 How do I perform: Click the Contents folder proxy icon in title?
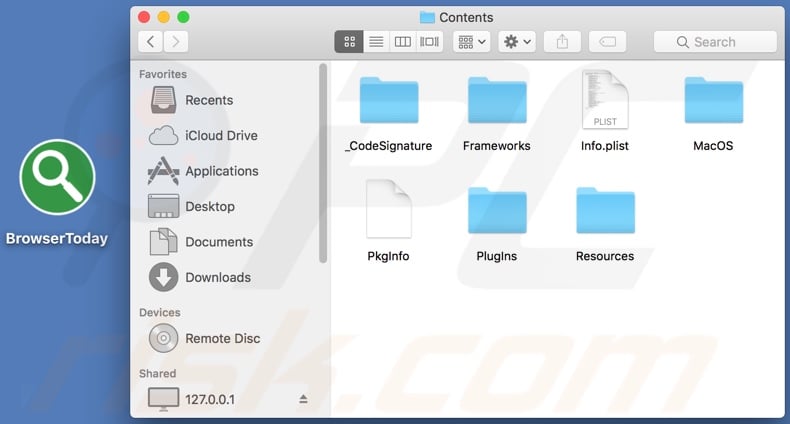click(x=427, y=18)
